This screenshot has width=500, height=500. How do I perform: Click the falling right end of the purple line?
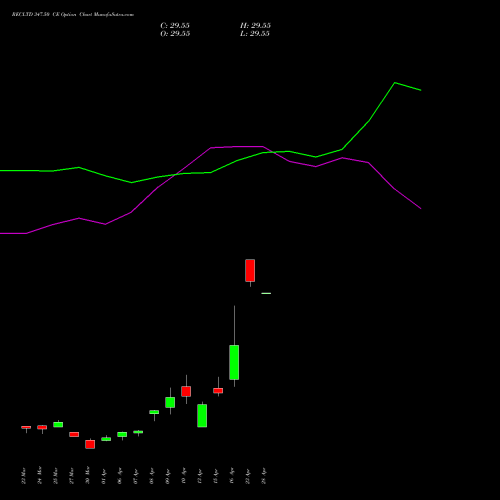[x=420, y=208]
